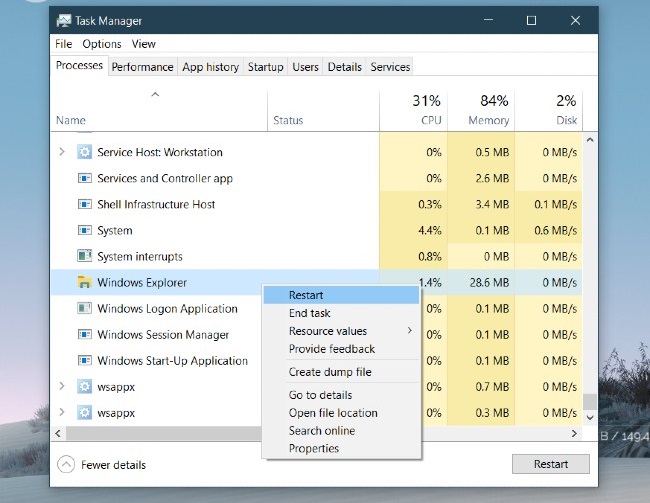Open Properties from the context menu
Image resolution: width=650 pixels, height=503 pixels.
tap(341, 449)
